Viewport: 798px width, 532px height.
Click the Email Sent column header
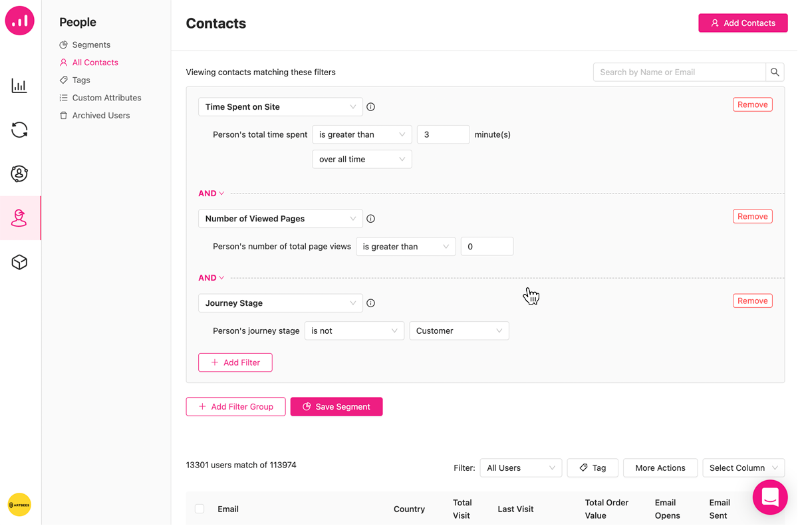point(720,509)
